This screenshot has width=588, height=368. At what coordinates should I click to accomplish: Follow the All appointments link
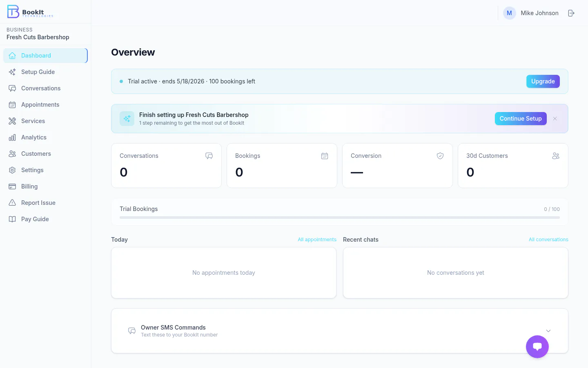(x=317, y=240)
